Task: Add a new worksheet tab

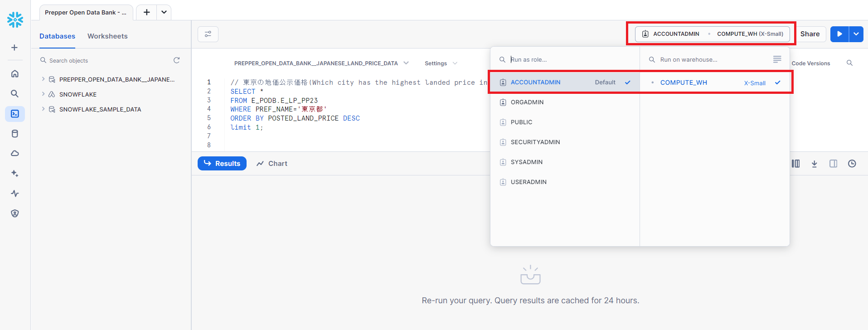Action: pos(146,12)
